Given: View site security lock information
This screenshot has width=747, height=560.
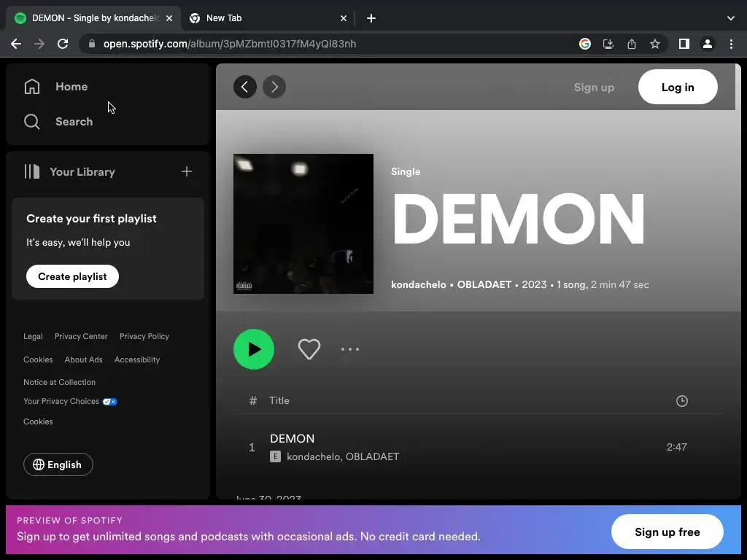Looking at the screenshot, I should coord(92,44).
